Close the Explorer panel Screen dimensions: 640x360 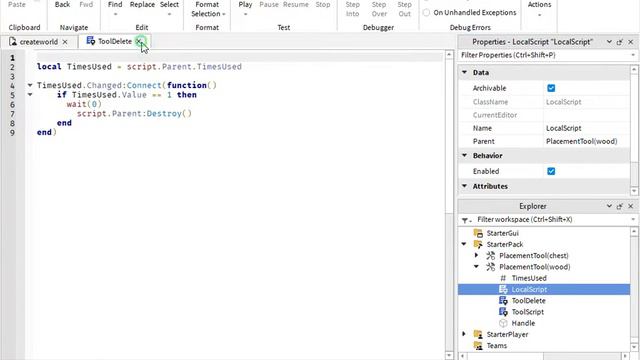coord(631,206)
